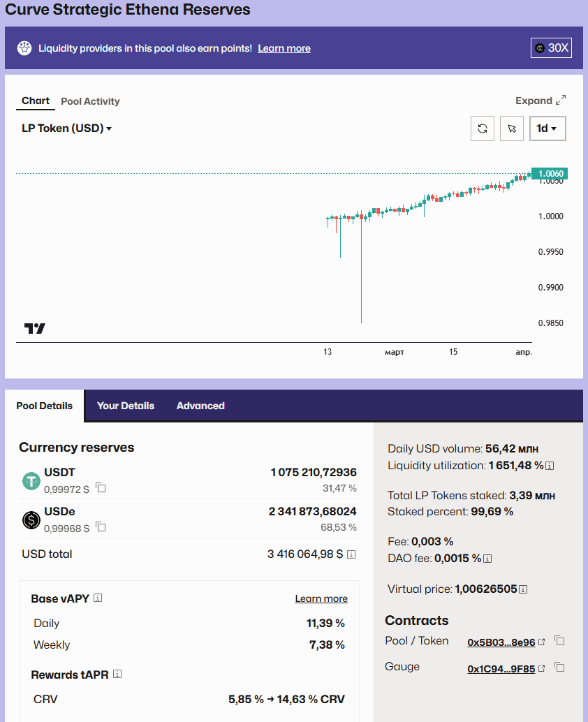Screen dimensions: 588x722
Task: Open Pool / Token contract 0x5B03...8e96
Action: click(x=506, y=642)
